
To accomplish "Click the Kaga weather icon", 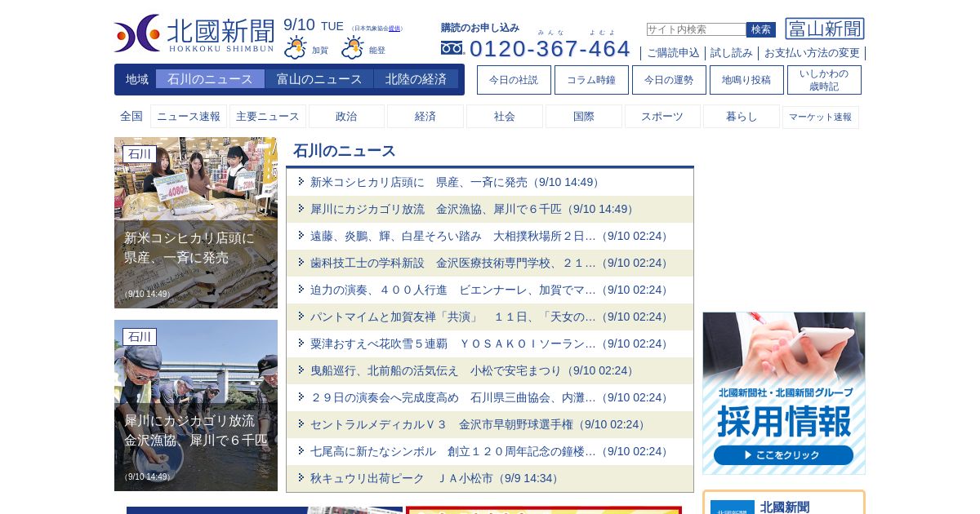I will pyautogui.click(x=296, y=47).
